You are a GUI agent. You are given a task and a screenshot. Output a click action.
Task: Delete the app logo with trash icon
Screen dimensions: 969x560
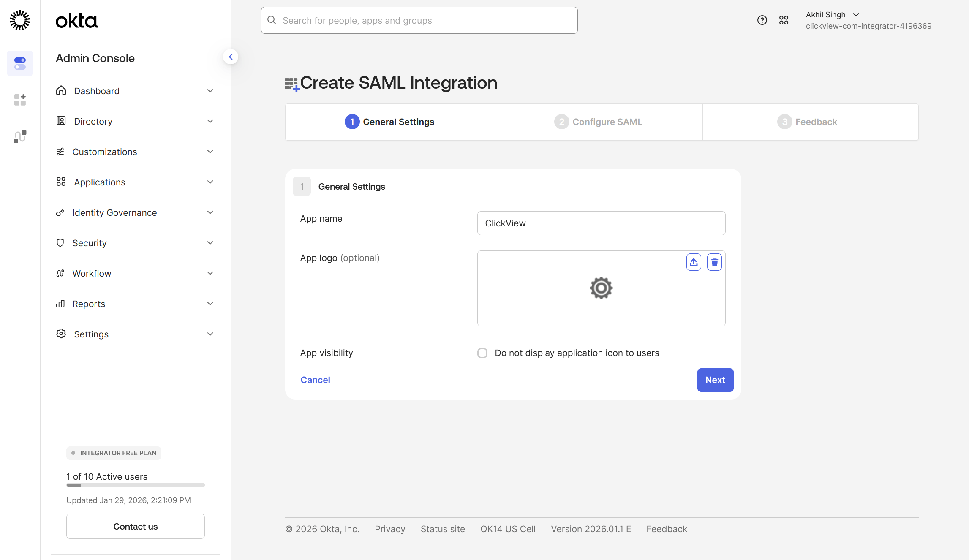click(714, 262)
